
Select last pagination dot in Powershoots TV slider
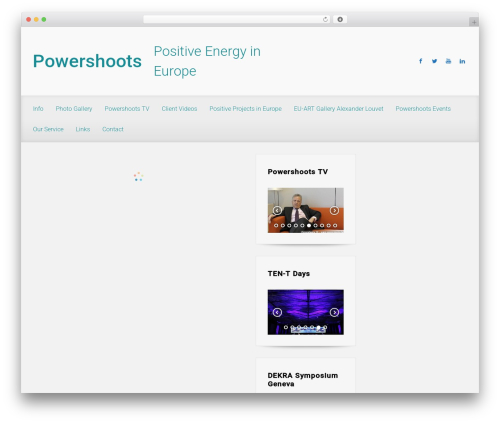point(335,226)
